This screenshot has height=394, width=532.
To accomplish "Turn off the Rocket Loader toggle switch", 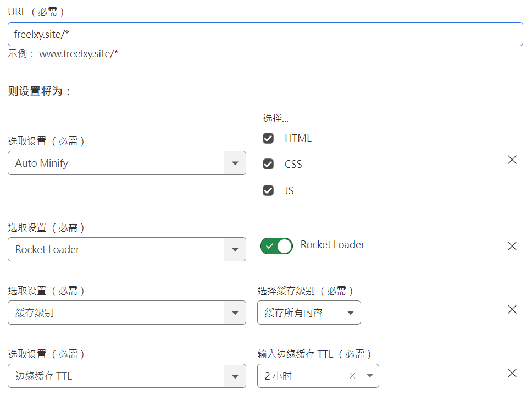I will (276, 246).
